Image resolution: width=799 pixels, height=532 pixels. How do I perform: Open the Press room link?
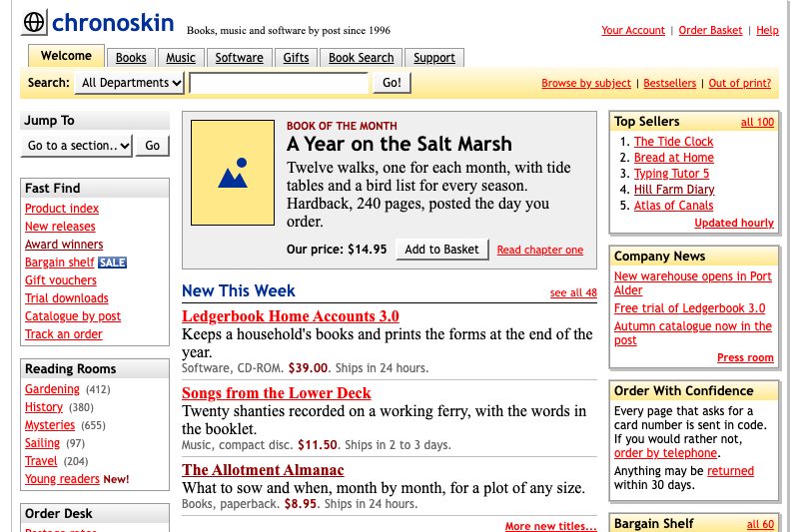(745, 358)
